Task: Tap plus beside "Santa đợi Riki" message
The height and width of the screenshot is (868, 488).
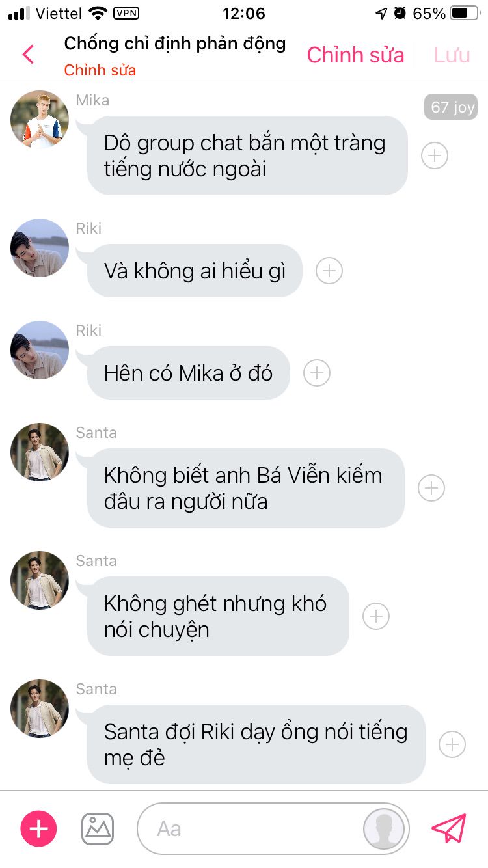Action: pos(452,744)
